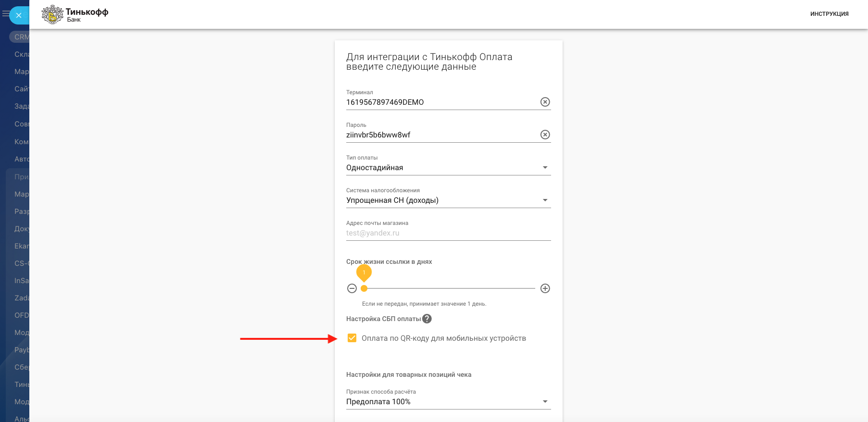Open the ИНСТРУКЦИЯ link

(x=829, y=14)
